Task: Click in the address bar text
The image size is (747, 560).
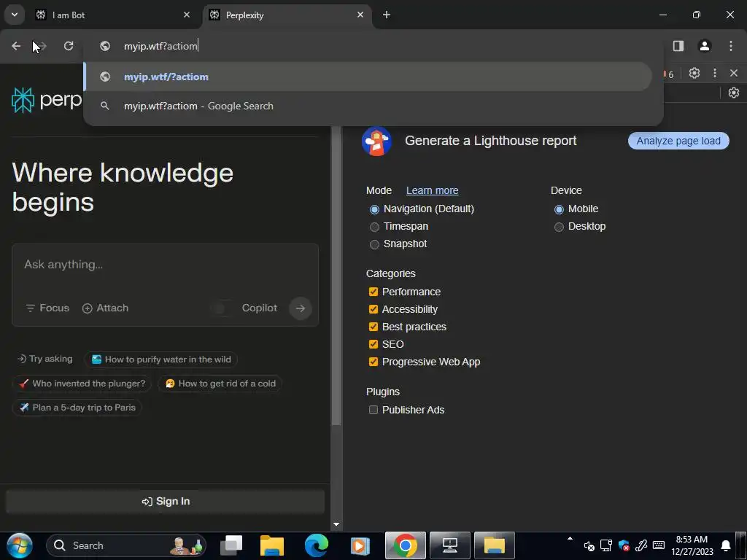Action: 160,46
